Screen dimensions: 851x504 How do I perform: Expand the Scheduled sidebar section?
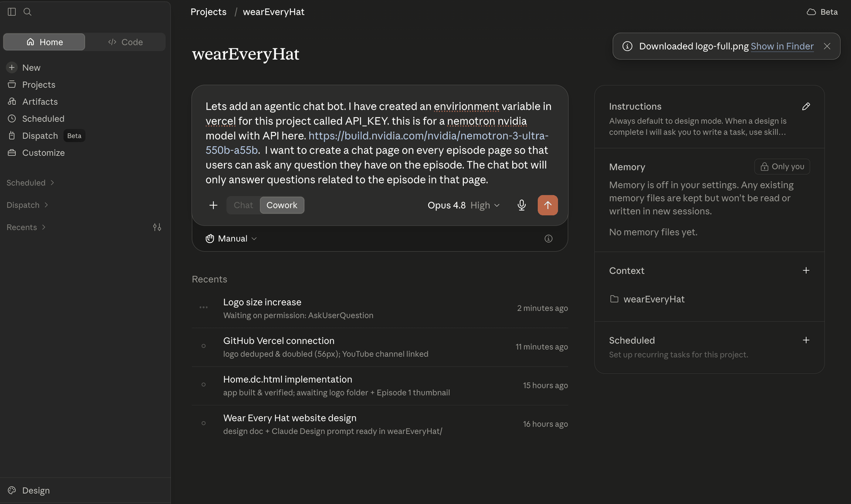[30, 182]
